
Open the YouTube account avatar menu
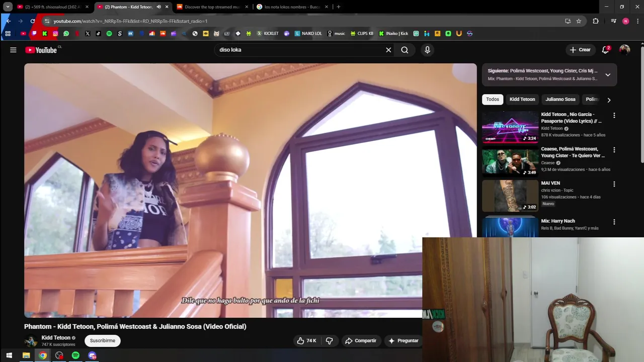(625, 50)
